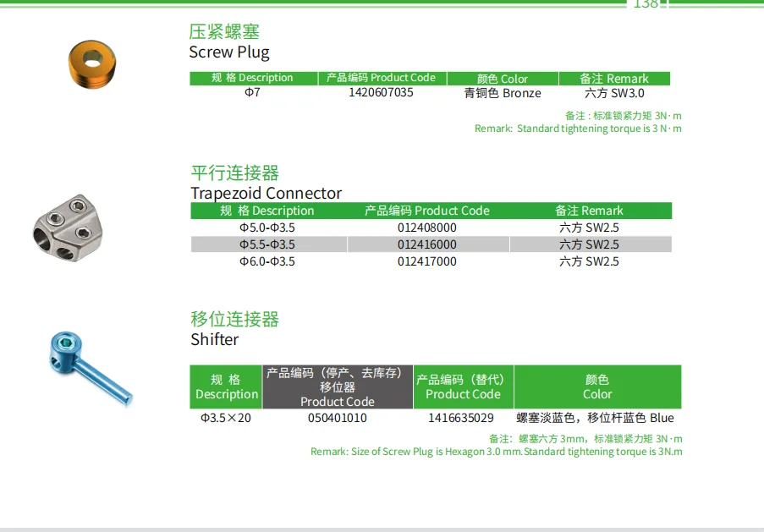Screen dimensions: 764x532
Task: Click product code 012417000
Action: pos(426,261)
